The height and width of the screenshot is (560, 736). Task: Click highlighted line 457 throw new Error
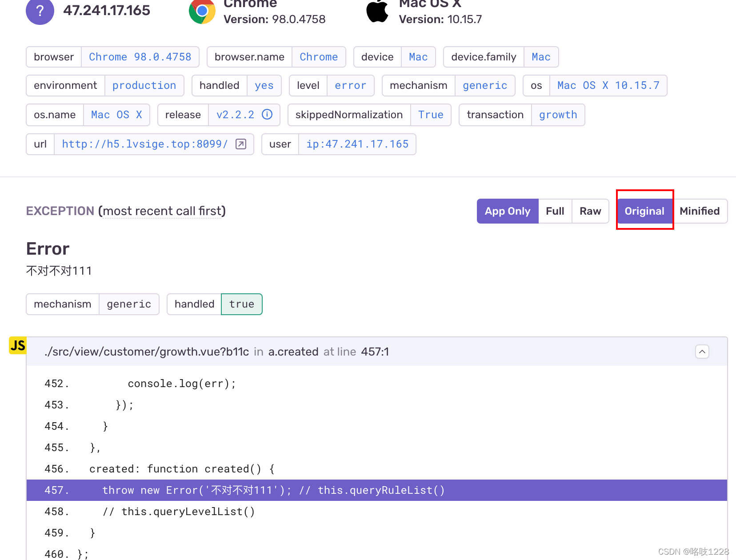(x=377, y=490)
